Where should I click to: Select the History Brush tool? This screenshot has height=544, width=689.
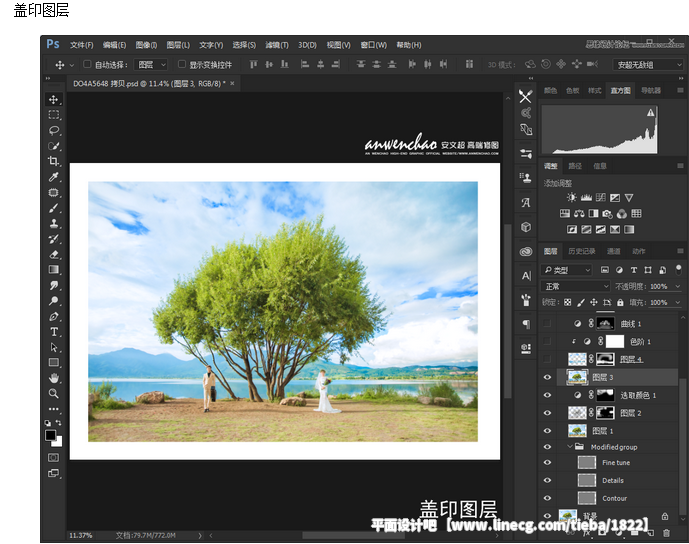pyautogui.click(x=54, y=239)
